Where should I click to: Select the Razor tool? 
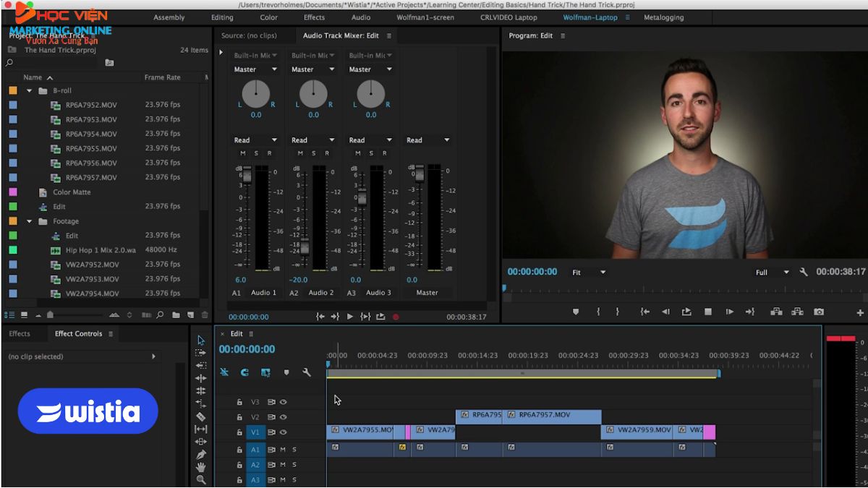click(x=201, y=416)
